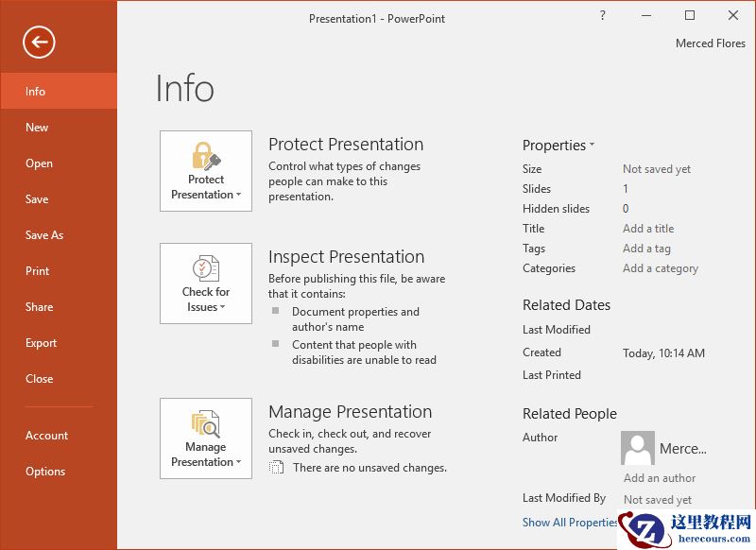Click the Check for Issues document icon
This screenshot has width=756, height=550.
click(x=206, y=268)
